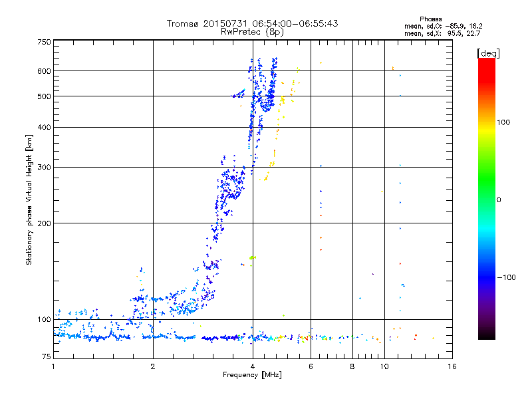Click the x-axis tick label '16'
Viewport: 532px width, 399px height.
click(x=452, y=366)
